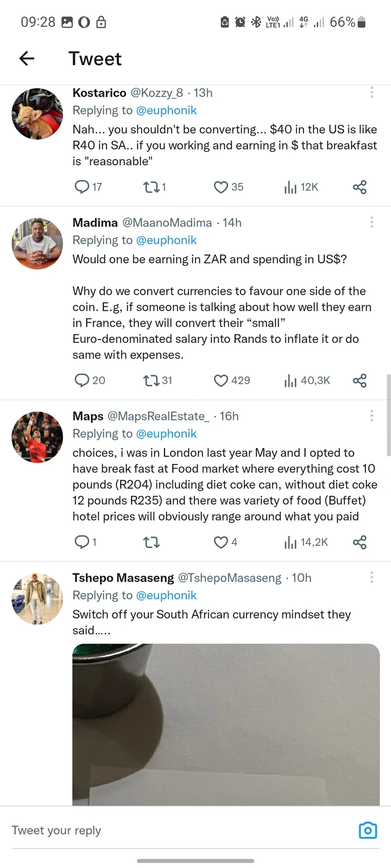
Task: View analytics showing 40,3K views
Action: click(x=307, y=381)
